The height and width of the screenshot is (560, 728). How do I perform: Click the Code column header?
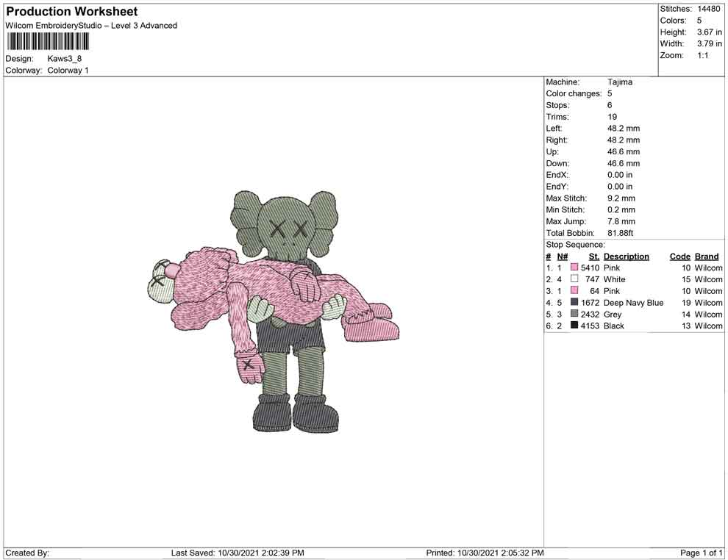click(679, 256)
